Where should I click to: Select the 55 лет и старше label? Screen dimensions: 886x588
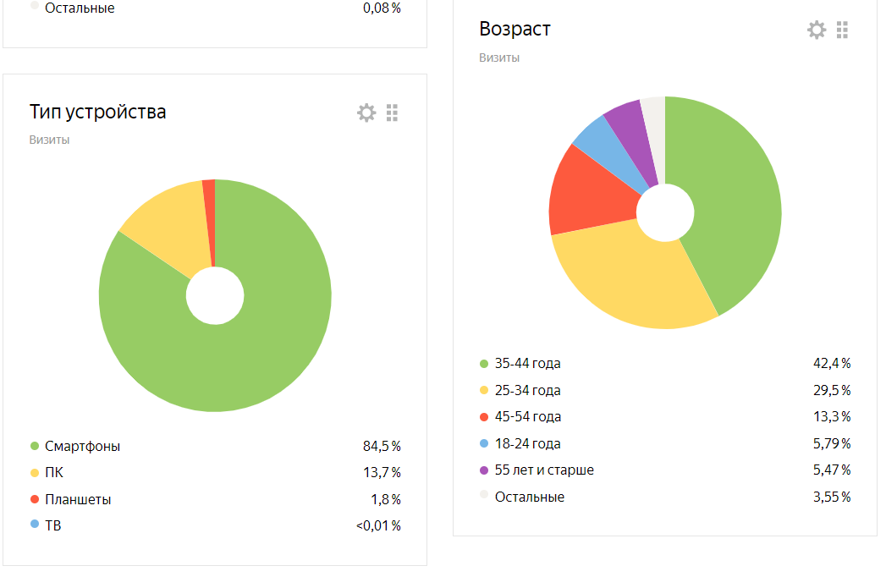click(x=544, y=470)
